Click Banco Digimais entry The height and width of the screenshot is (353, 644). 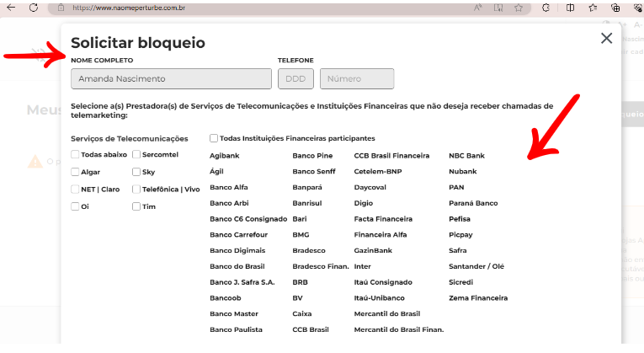(x=237, y=250)
